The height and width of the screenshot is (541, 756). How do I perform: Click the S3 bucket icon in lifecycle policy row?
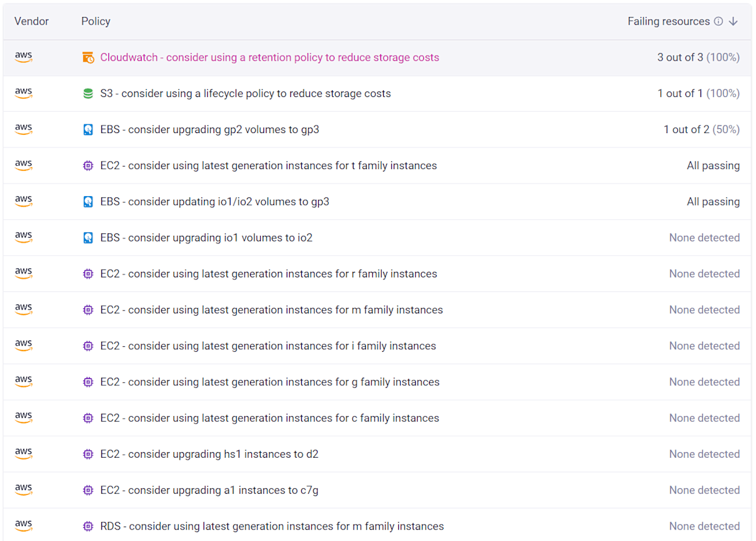[x=88, y=94]
